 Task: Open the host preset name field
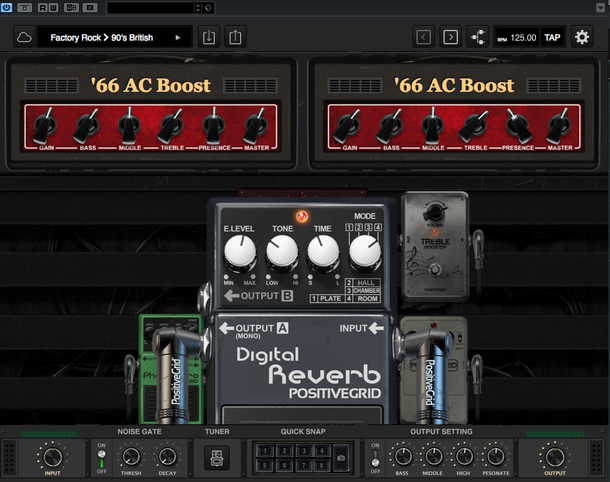pos(151,7)
